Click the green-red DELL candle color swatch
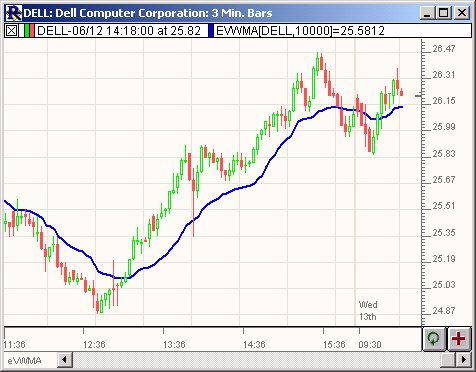 [x=29, y=31]
